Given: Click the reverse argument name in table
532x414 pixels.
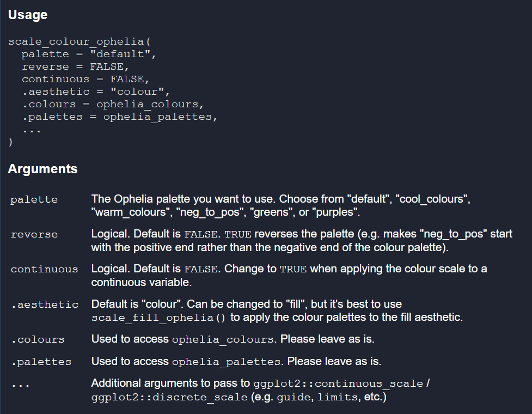Looking at the screenshot, I should (34, 235).
